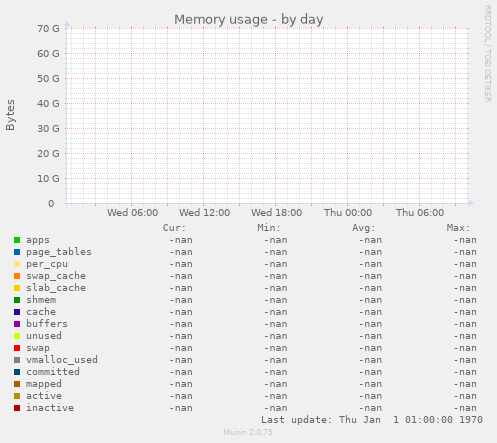Click the red swap legend swatch
The image size is (497, 443).
(17, 348)
